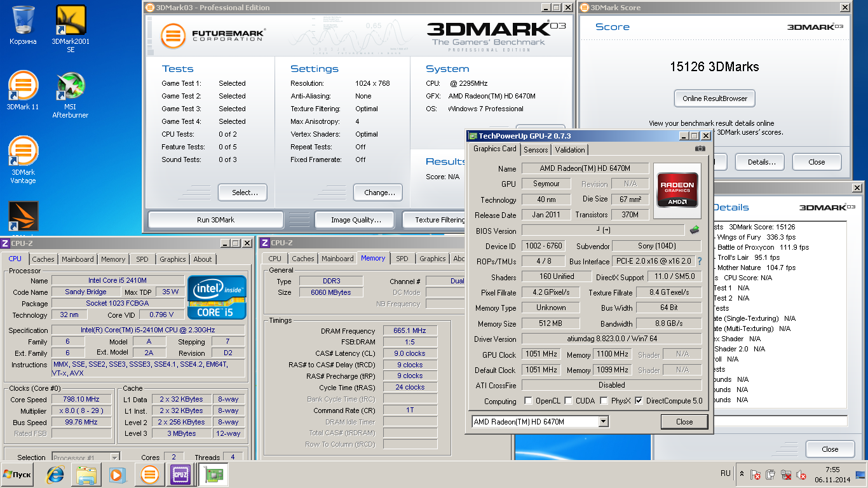This screenshot has height=488, width=868.
Task: Click the Bus Interface question mark in GPU-Z
Action: click(700, 261)
